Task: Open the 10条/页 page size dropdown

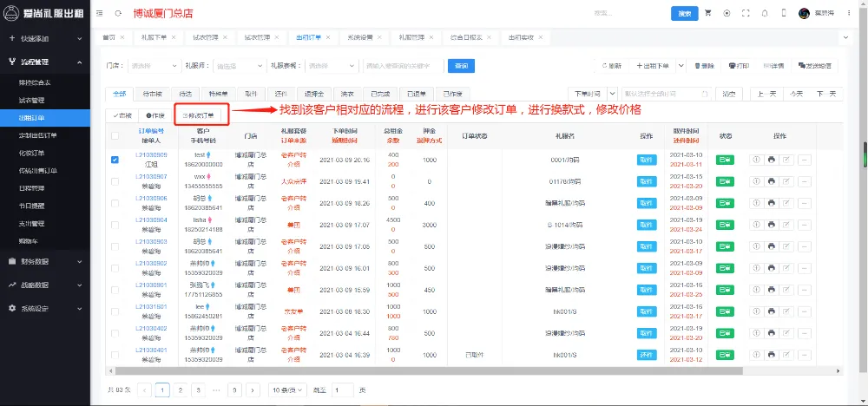Action: 286,390
